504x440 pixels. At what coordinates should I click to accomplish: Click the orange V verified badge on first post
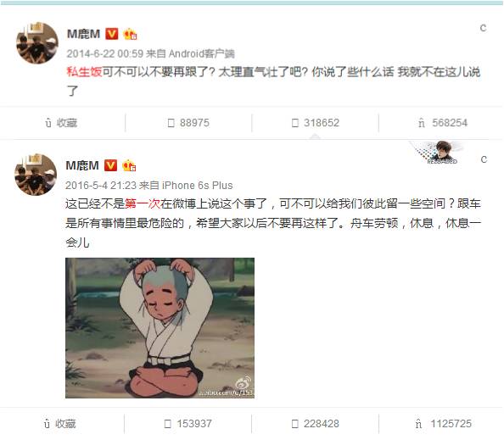112,34
